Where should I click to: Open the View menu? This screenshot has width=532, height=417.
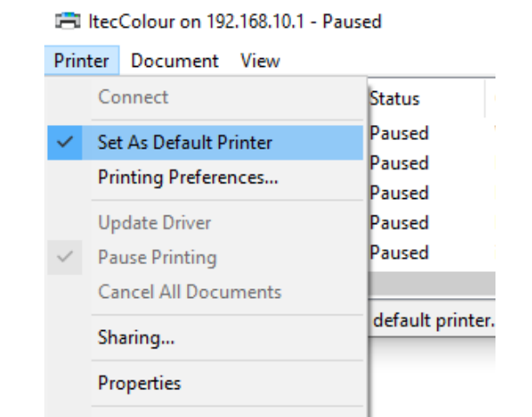click(x=260, y=61)
